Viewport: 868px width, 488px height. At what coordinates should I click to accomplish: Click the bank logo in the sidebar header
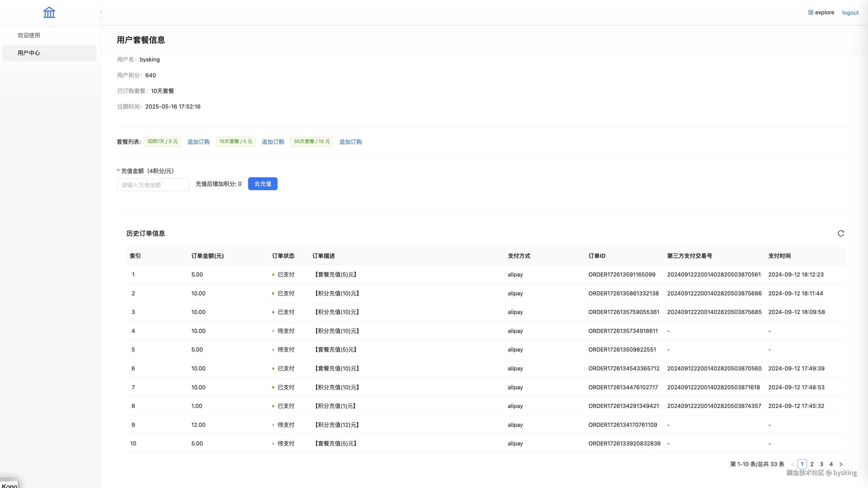pos(49,12)
